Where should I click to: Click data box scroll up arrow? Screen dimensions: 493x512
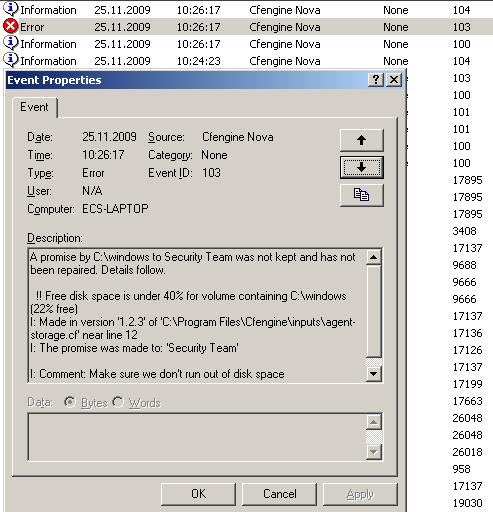pyautogui.click(x=374, y=422)
